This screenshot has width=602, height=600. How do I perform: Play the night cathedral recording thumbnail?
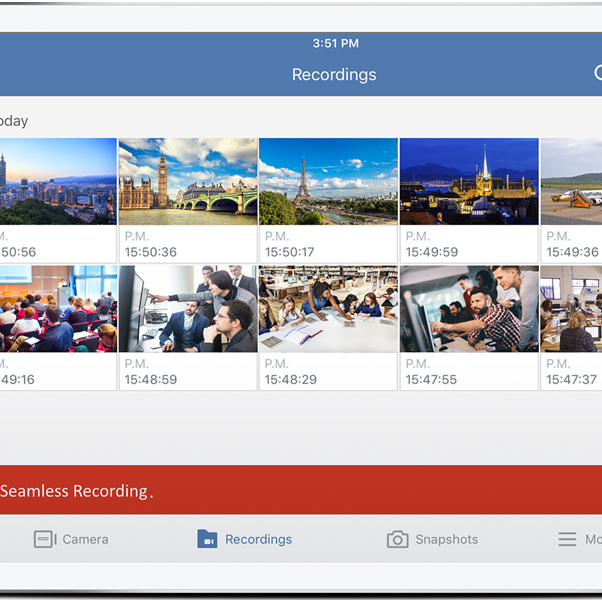[468, 181]
